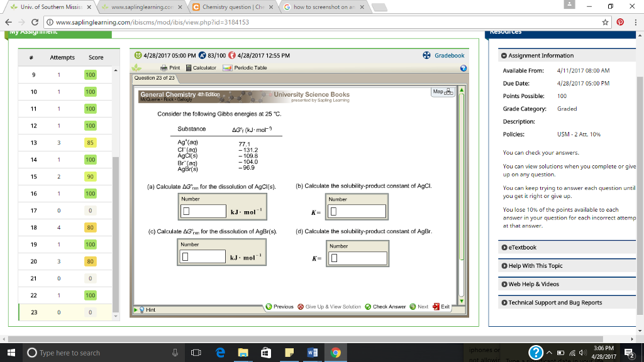Open the Print option
The image size is (644, 362).
[170, 68]
